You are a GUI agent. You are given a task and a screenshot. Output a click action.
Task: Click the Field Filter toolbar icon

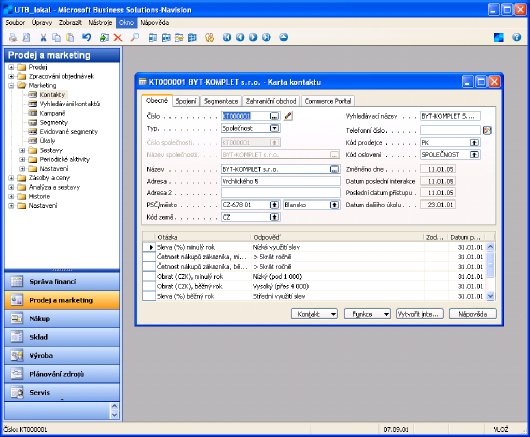pos(153,38)
